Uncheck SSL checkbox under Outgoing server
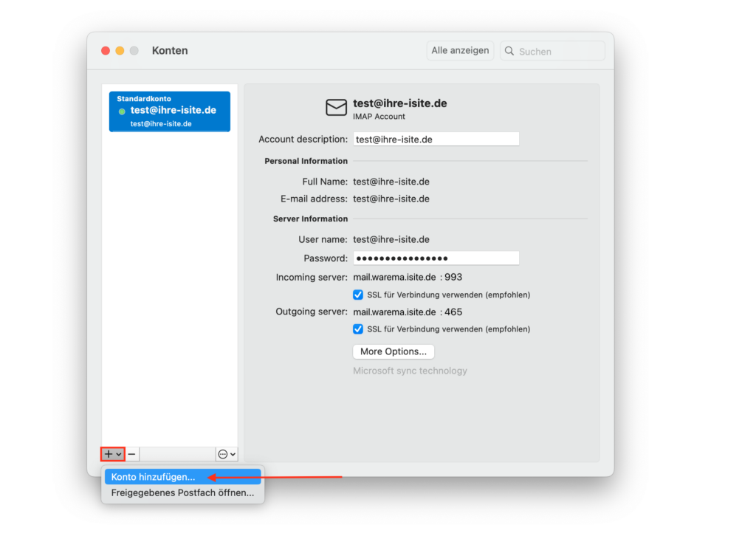 [x=358, y=329]
